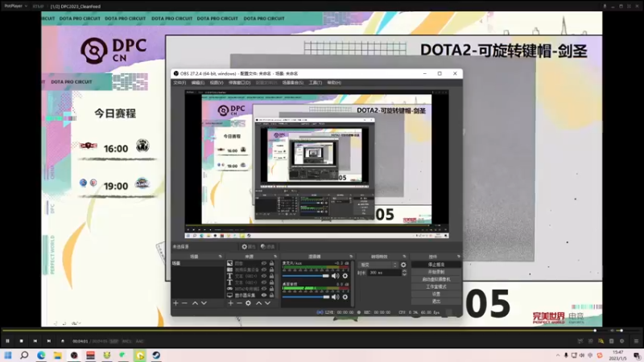This screenshot has height=362, width=644.
Task: Mute 麦克风/Aux speaker icon
Action: (x=336, y=276)
